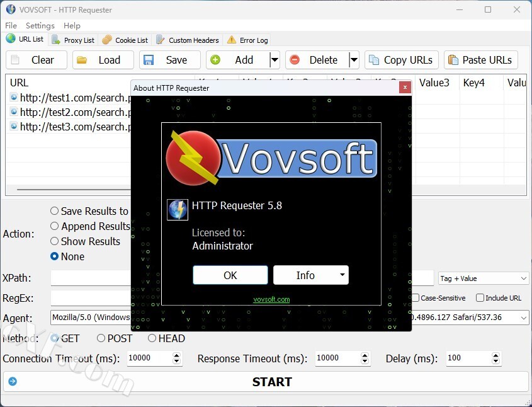Expand the Delete button dropdown arrow

[x=354, y=60]
